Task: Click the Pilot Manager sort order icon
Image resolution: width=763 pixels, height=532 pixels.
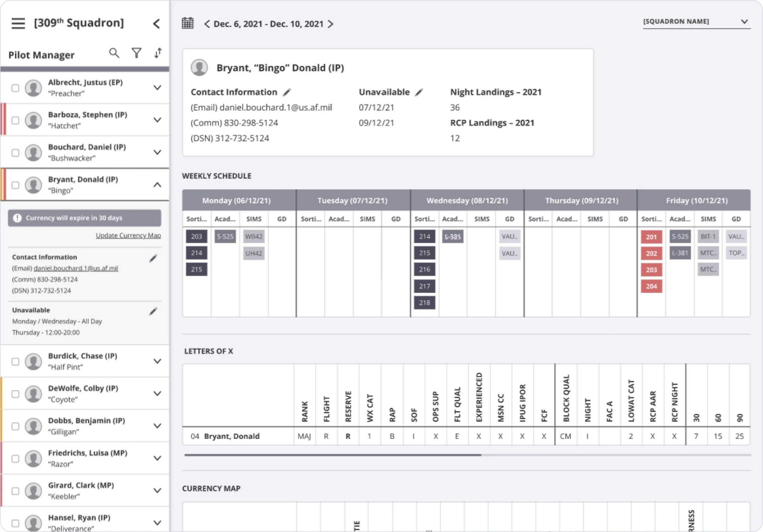Action: pos(158,53)
